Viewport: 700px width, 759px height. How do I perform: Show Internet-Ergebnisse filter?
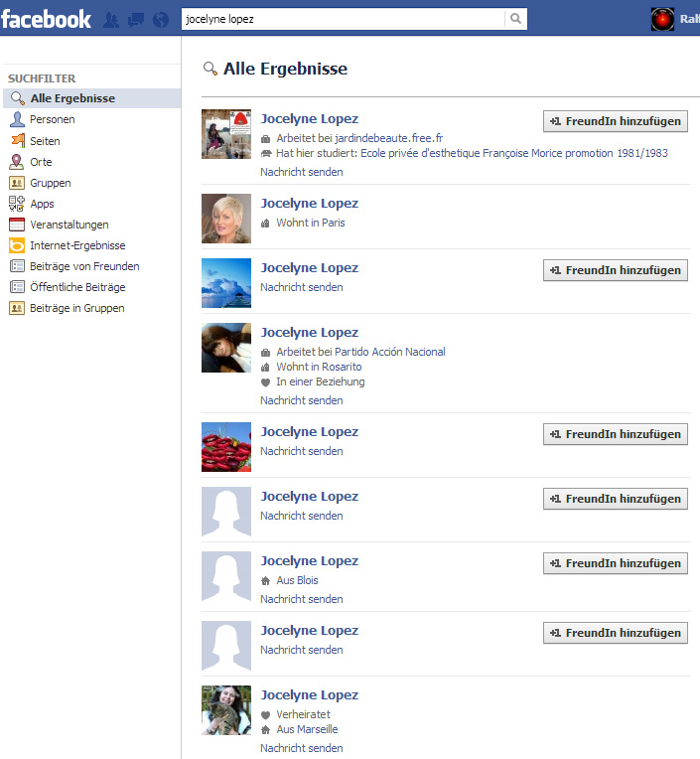pos(77,245)
